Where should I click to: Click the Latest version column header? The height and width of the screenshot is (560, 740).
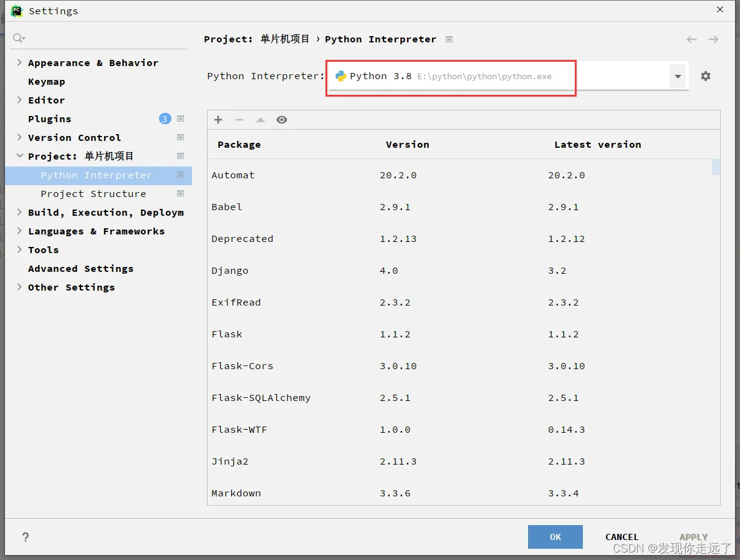point(597,145)
